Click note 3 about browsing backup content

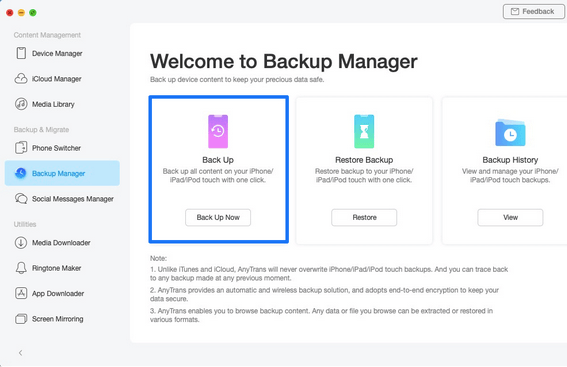click(321, 315)
